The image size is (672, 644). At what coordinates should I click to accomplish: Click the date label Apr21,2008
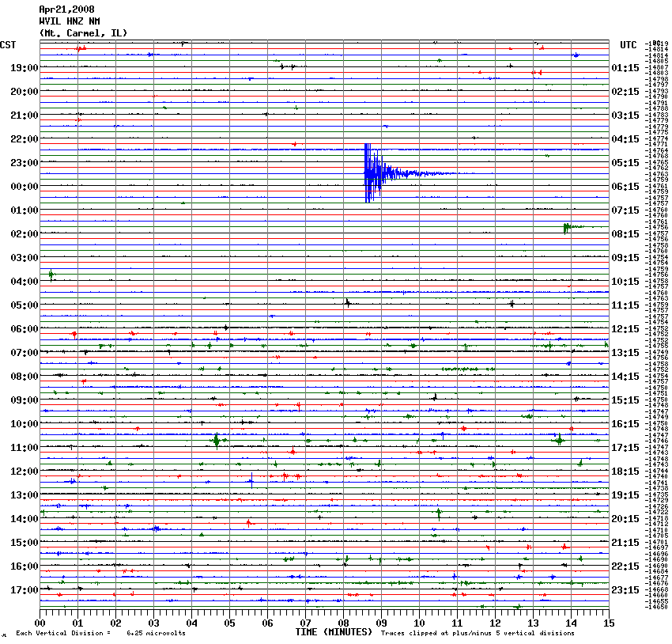pyautogui.click(x=67, y=9)
